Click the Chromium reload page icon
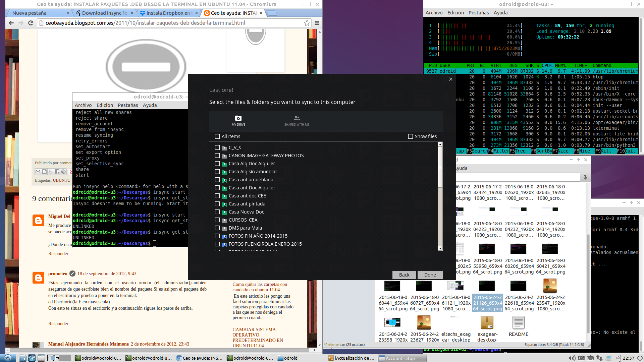 (x=31, y=23)
